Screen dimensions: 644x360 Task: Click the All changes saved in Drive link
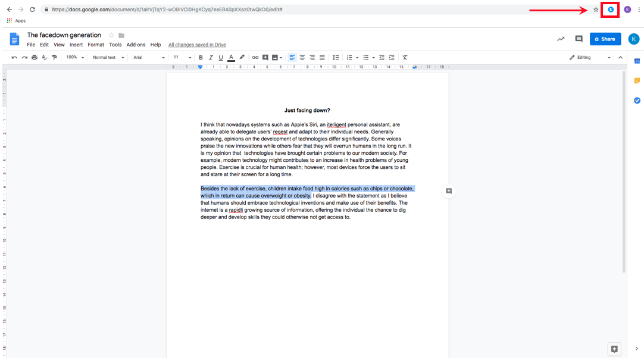point(197,45)
